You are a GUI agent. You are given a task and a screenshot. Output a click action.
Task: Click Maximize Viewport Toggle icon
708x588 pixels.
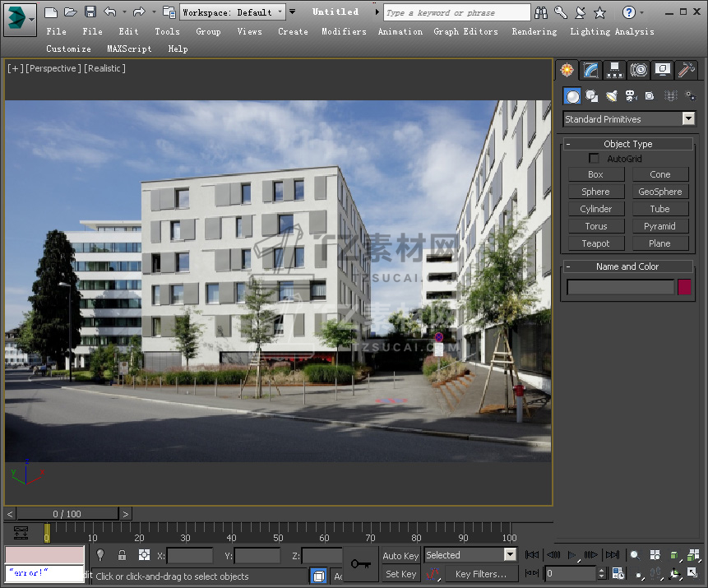(x=692, y=573)
